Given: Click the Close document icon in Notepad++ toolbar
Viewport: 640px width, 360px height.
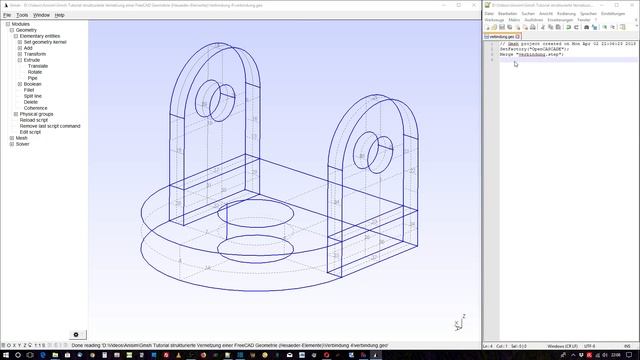Looking at the screenshot, I should coord(518,27).
